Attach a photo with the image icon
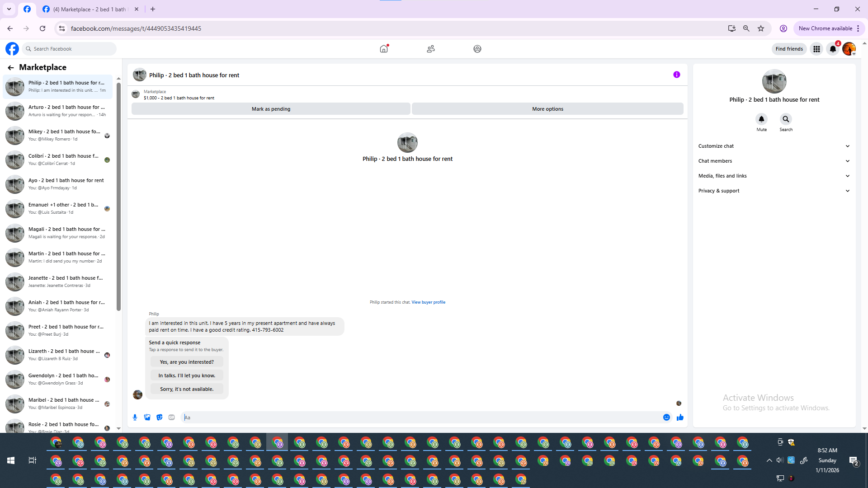Screen dimensions: 868x488 pos(147,418)
